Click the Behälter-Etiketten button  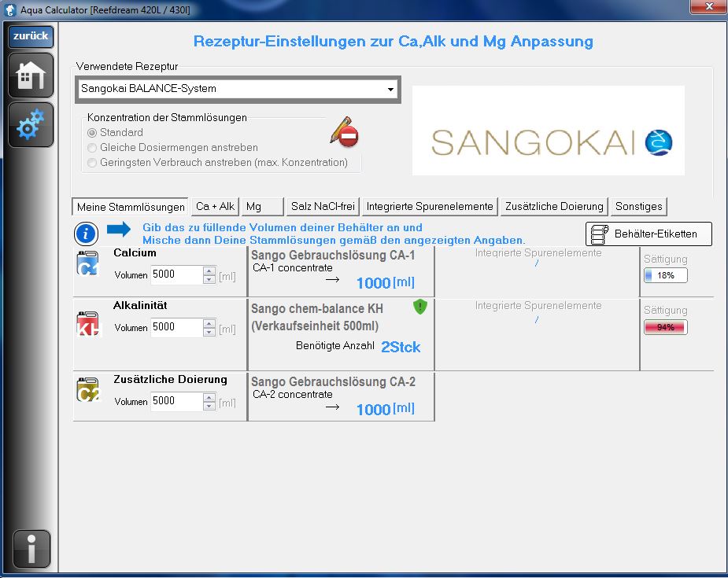coord(649,234)
